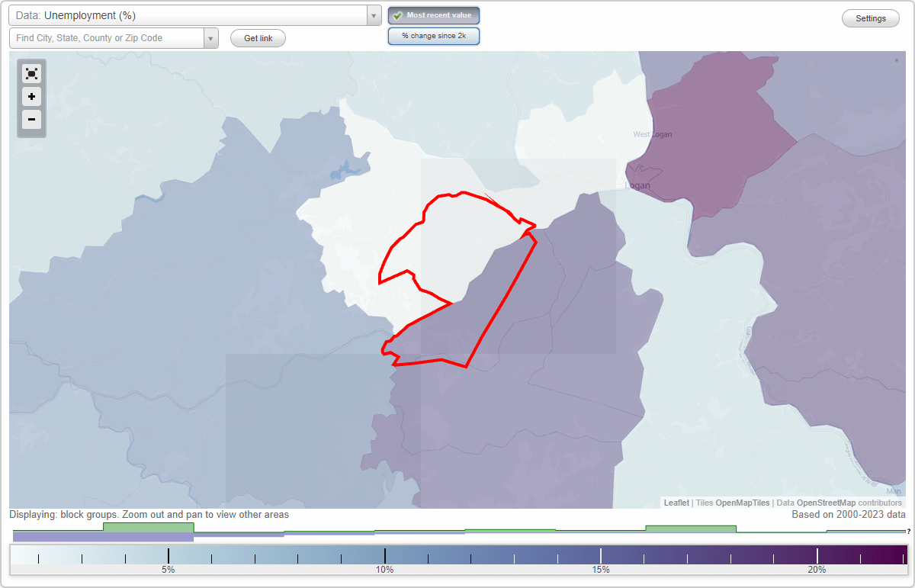Click the West Logan map label
This screenshot has width=915, height=588.
[653, 134]
